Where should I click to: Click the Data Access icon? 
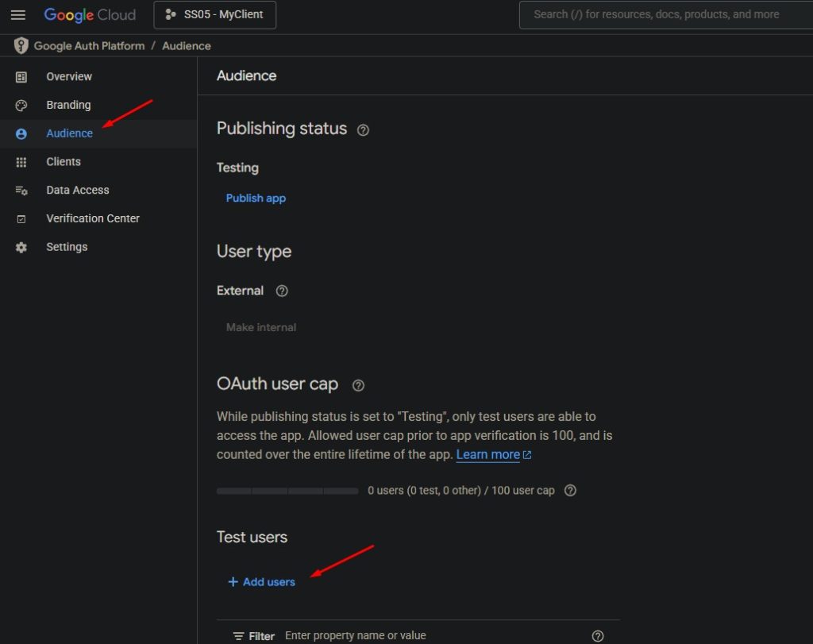pos(21,191)
